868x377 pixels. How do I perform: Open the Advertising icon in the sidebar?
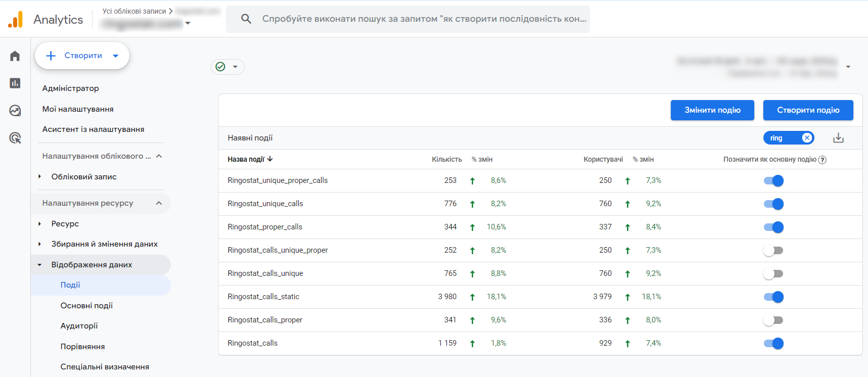15,137
